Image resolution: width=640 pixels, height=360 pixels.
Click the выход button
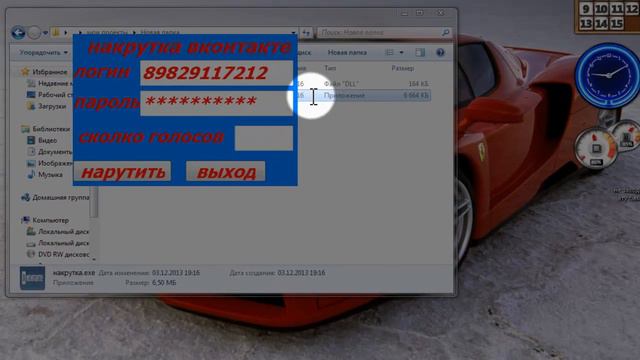coord(226,171)
